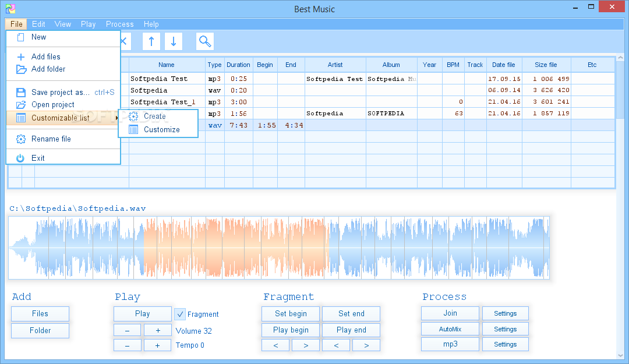Click the gear icon next to Create
This screenshot has width=629, height=364.
(x=133, y=116)
